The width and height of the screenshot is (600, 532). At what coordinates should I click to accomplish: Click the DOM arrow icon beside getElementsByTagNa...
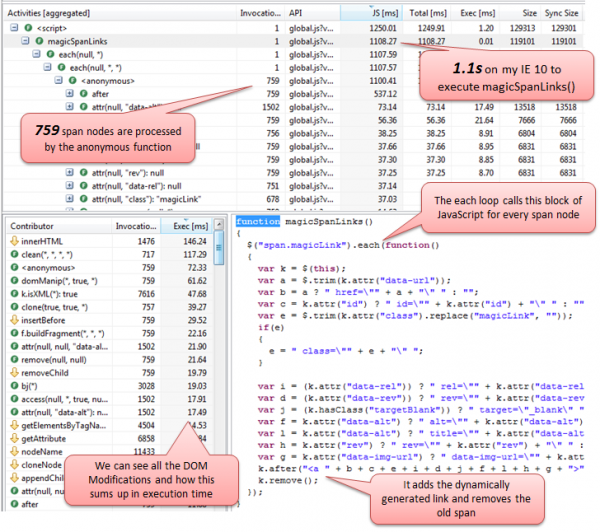14,425
